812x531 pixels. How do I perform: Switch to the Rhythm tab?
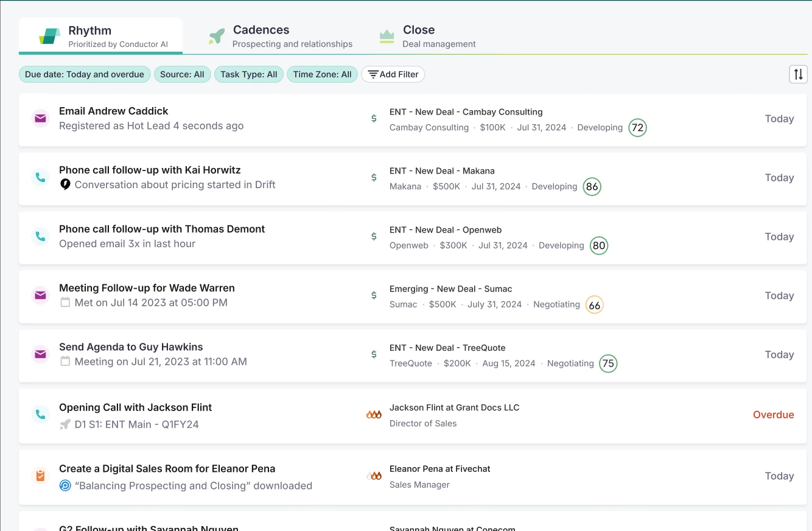(101, 36)
